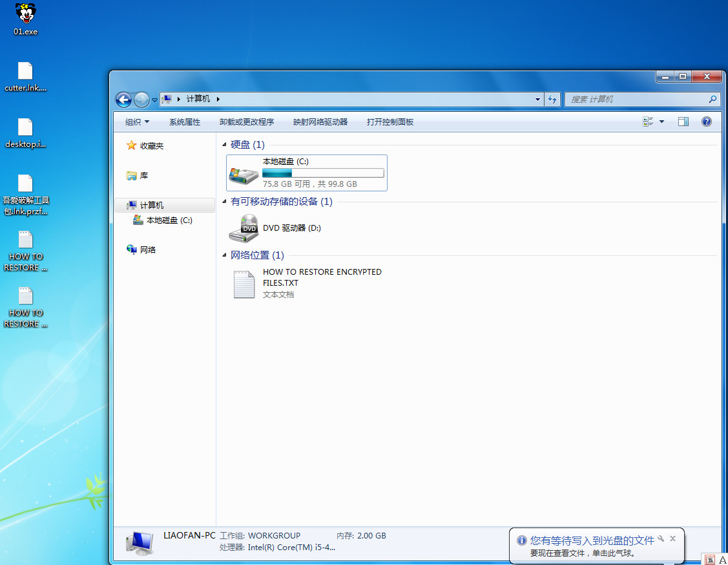
Task: Select 网络 in the navigation pane
Action: point(148,250)
